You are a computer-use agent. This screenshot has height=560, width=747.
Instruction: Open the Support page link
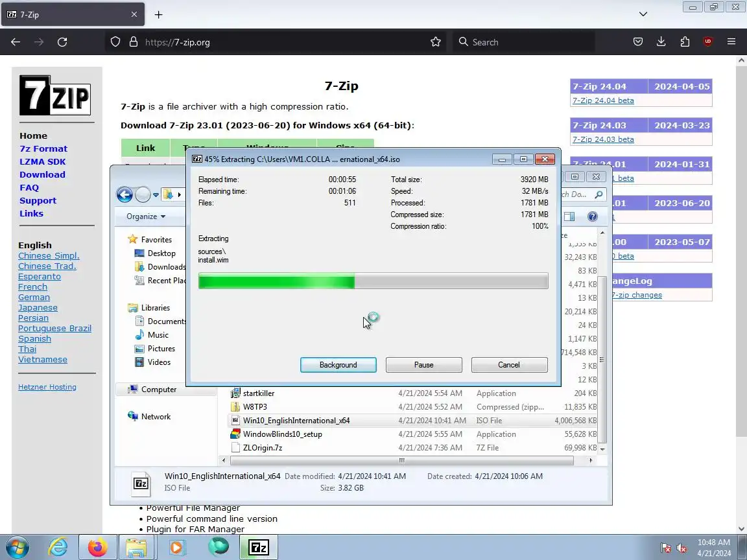pyautogui.click(x=38, y=200)
